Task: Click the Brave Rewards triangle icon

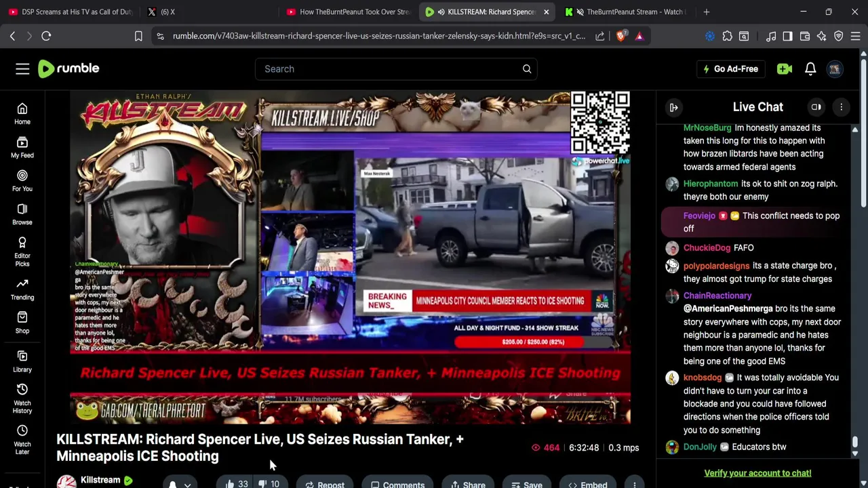Action: 639,36
